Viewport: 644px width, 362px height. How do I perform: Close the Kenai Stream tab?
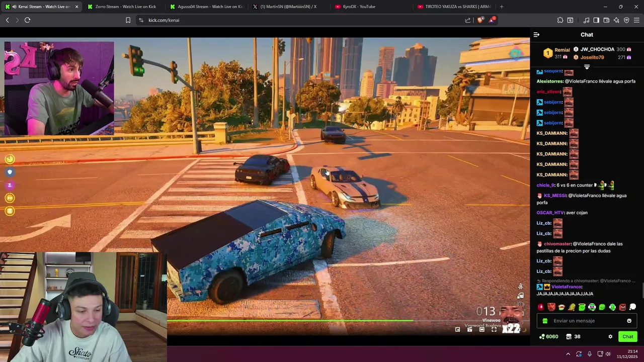76,7
